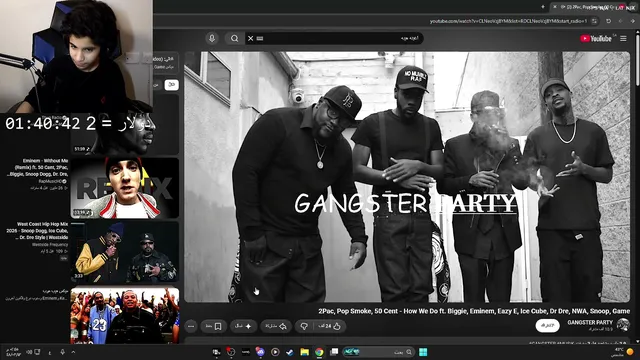
Task: Click the white filter chip above the sidebar videos
Action: [x=171, y=84]
